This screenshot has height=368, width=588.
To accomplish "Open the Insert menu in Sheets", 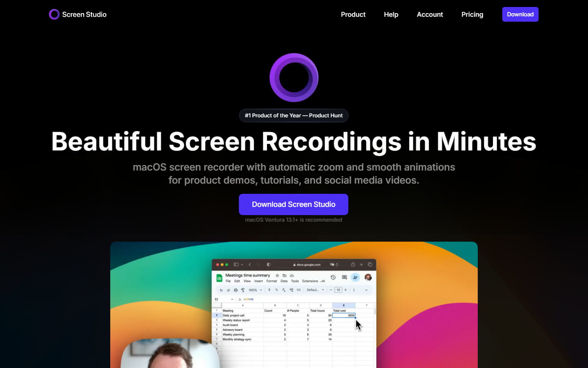I will tap(258, 281).
